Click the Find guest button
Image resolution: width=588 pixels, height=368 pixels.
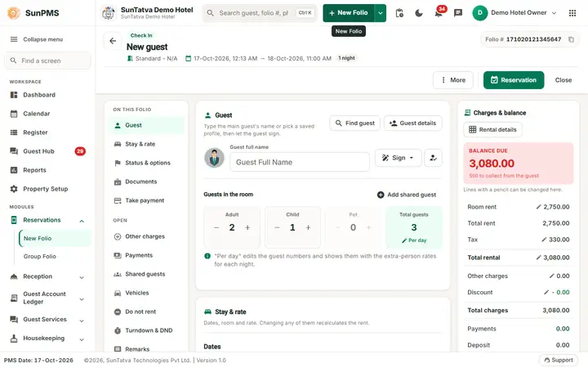[354, 123]
